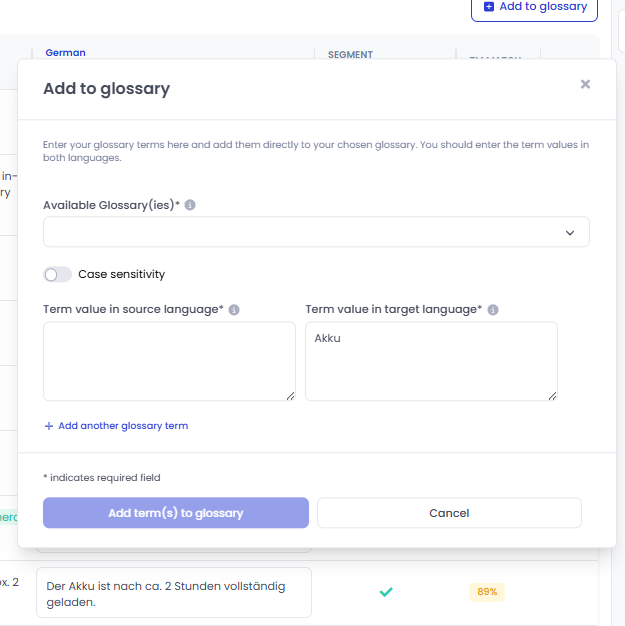Click Add term(s) to glossary button
Screen dimensions: 625x626
pos(176,513)
